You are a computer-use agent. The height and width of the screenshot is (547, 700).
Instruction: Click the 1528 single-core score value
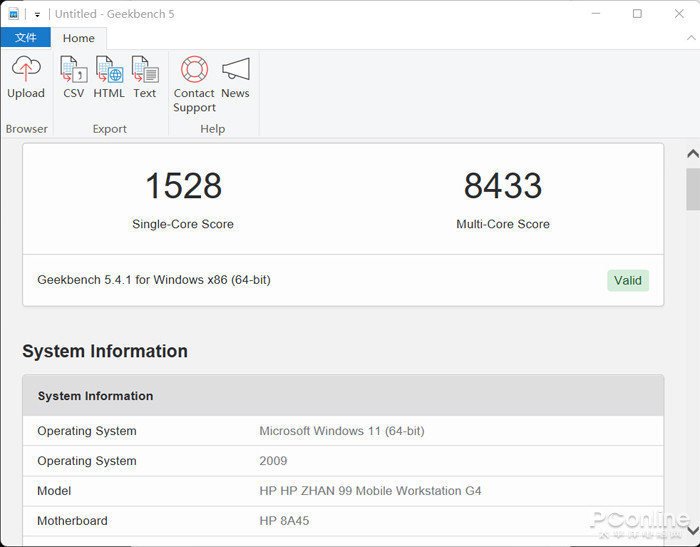(183, 185)
